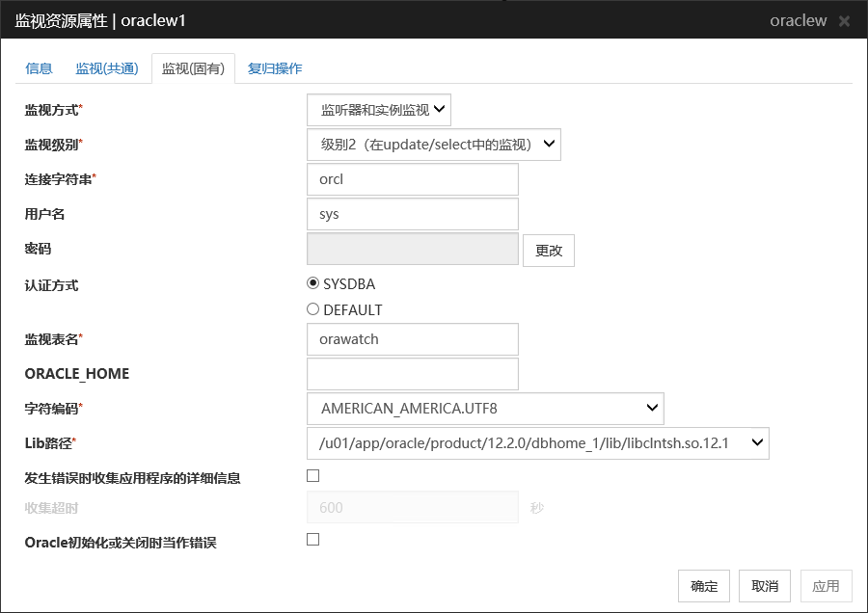Switch to the 信息 tab
The image size is (868, 613).
point(40,68)
